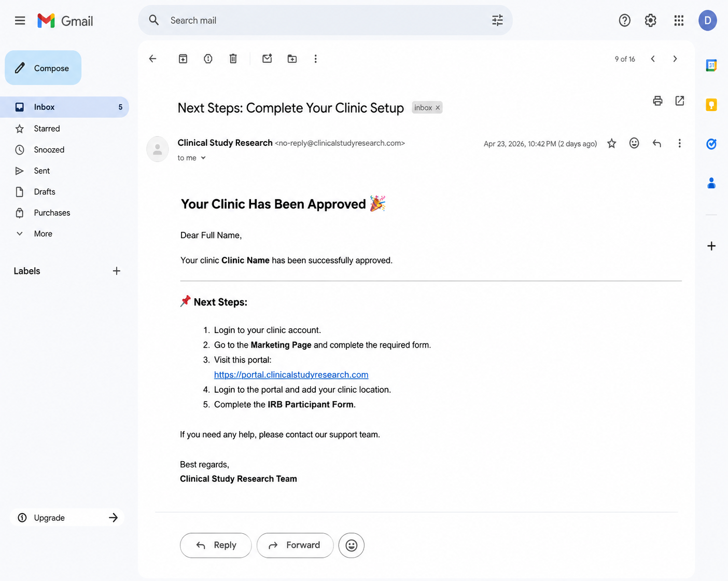Viewport: 728px width, 581px height.
Task: Click into the Search mail field
Action: (327, 20)
